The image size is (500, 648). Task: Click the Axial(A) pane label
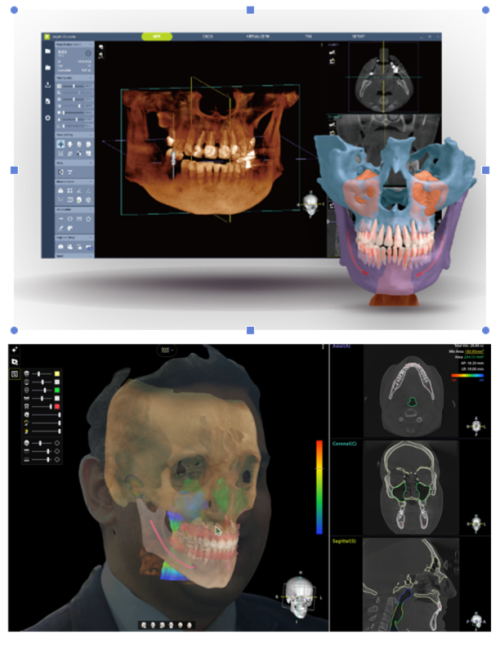point(341,346)
